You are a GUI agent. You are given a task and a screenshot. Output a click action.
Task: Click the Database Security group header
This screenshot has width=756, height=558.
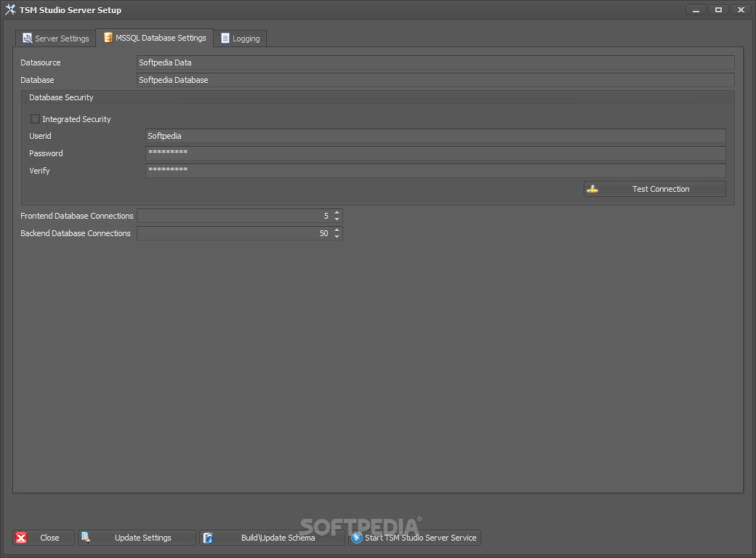61,97
